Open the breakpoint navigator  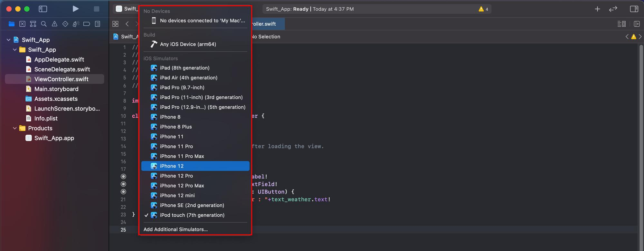(x=87, y=24)
